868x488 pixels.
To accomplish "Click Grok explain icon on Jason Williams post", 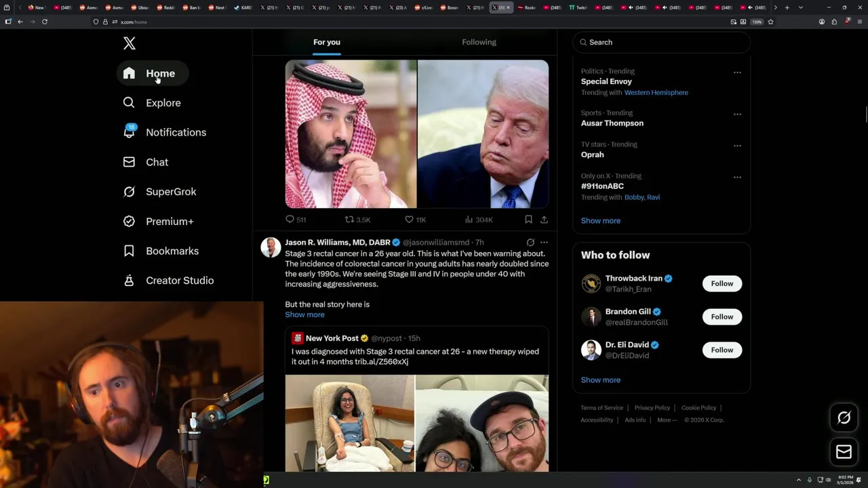I will click(x=530, y=242).
